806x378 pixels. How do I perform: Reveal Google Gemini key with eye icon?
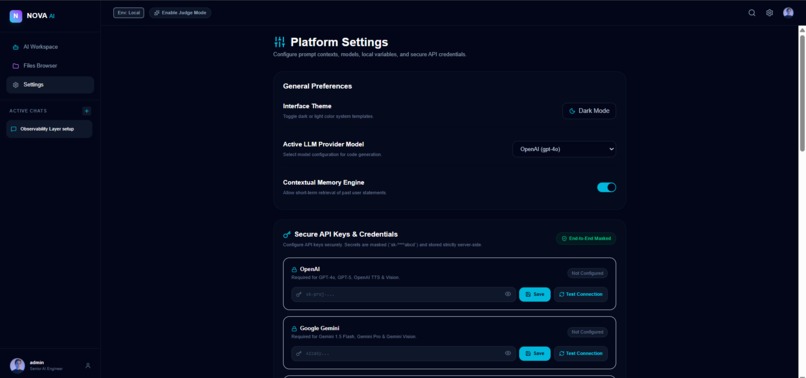coord(508,353)
